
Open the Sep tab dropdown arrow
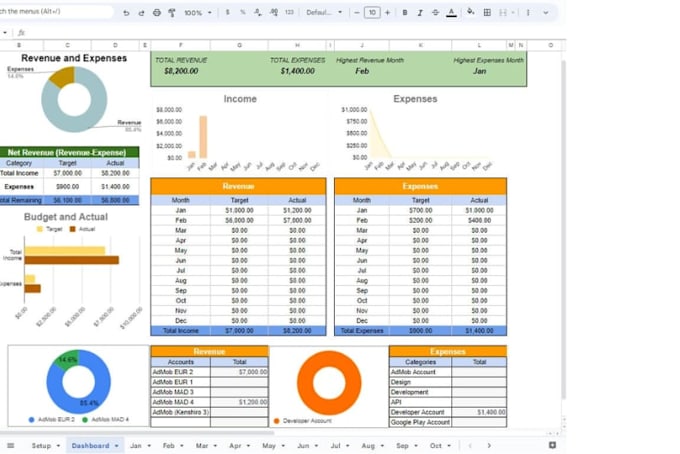point(416,446)
